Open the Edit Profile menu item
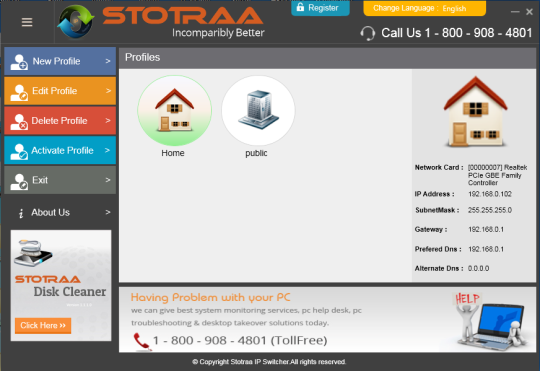This screenshot has width=540, height=371. pyautogui.click(x=60, y=91)
